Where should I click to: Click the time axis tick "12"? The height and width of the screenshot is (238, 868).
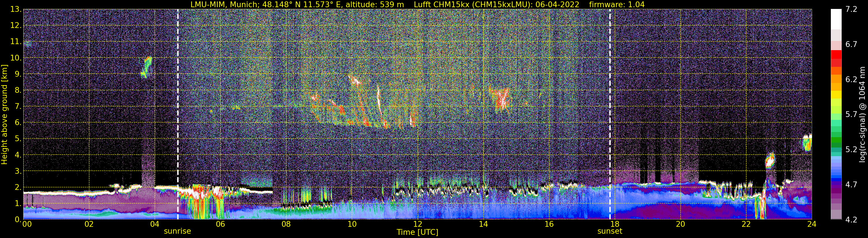(x=417, y=224)
